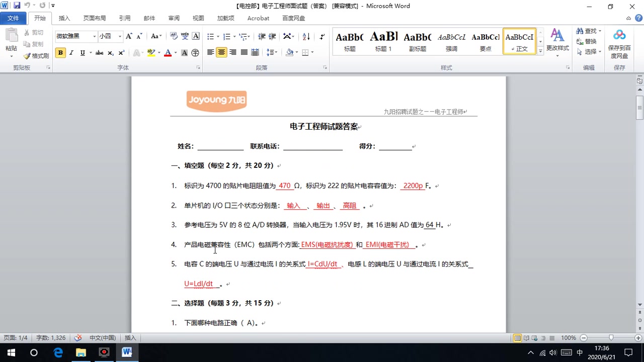Grow font size with the enlarge A icon
The image size is (644, 362).
(129, 36)
